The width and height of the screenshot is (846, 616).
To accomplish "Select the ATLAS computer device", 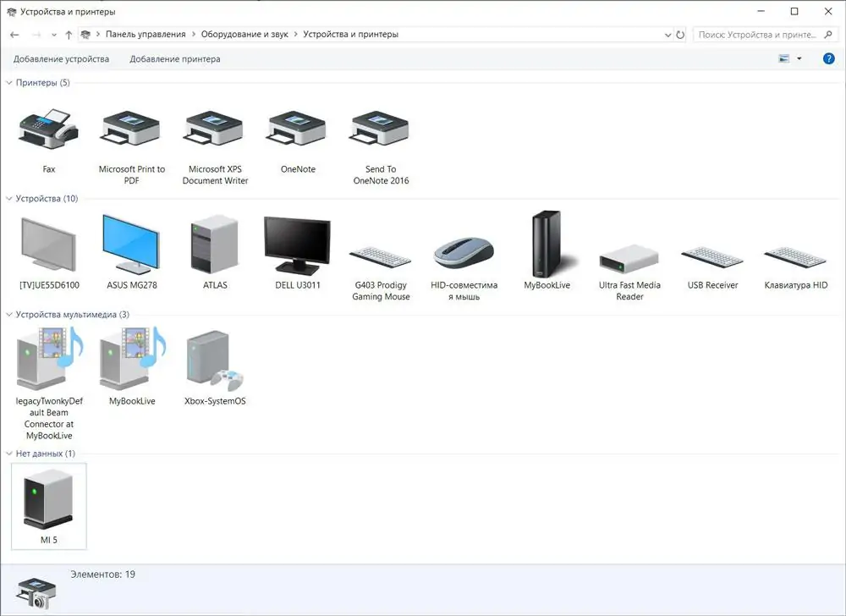I will point(215,244).
